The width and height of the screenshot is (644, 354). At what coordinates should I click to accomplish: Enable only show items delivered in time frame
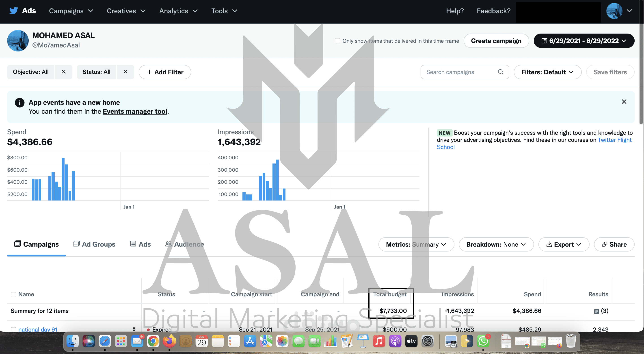[x=337, y=41]
